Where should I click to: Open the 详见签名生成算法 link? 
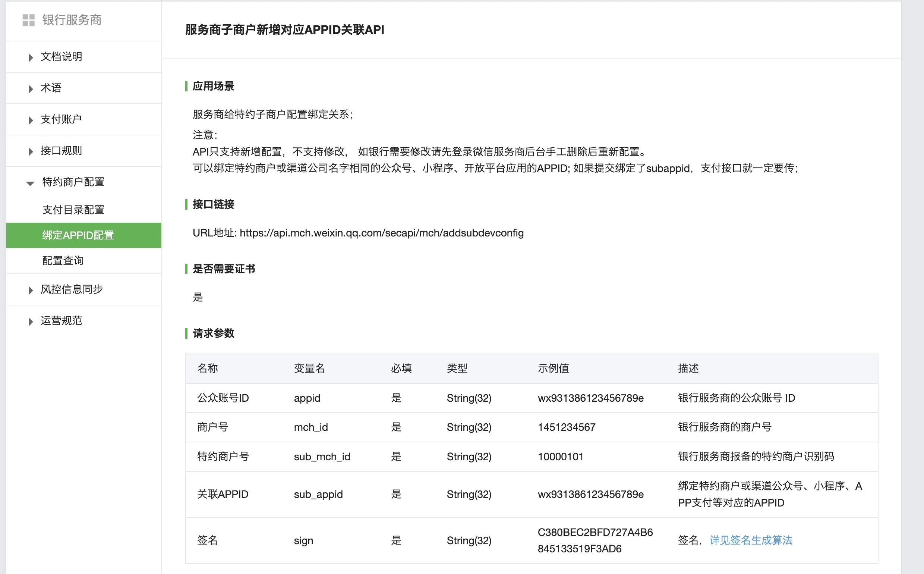pyautogui.click(x=751, y=540)
